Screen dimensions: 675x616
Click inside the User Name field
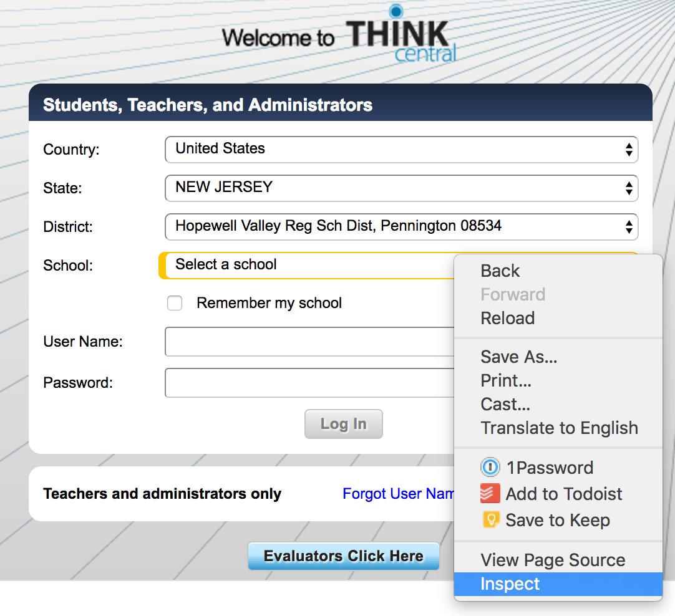(299, 342)
